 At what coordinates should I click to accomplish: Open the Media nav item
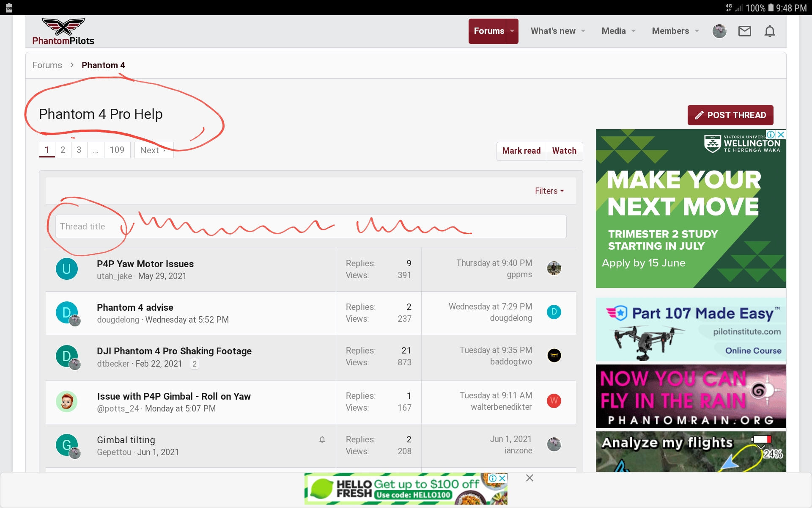[614, 31]
